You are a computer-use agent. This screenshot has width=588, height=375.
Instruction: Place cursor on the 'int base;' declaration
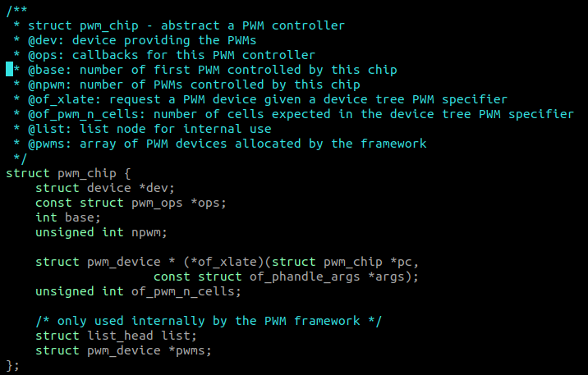pos(68,217)
